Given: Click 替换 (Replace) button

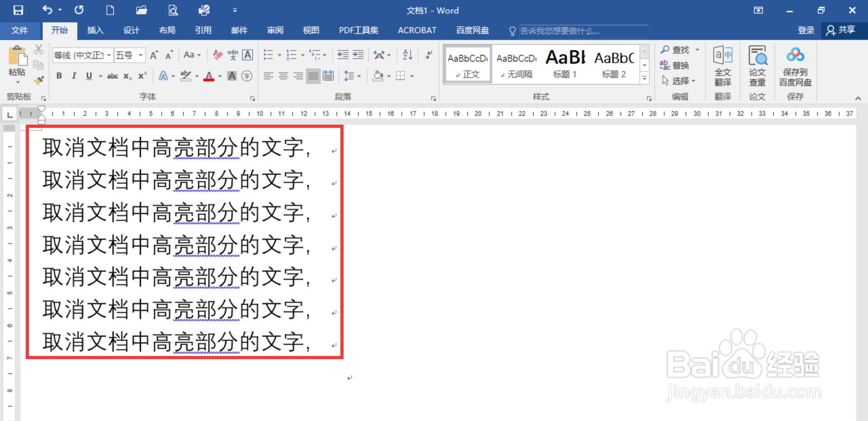Looking at the screenshot, I should click(675, 65).
